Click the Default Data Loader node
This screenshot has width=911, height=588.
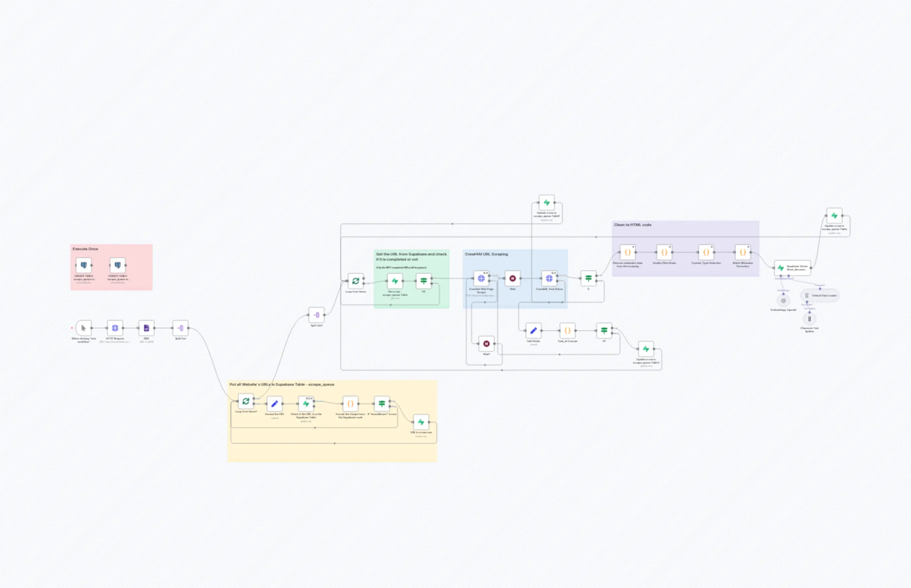(819, 296)
